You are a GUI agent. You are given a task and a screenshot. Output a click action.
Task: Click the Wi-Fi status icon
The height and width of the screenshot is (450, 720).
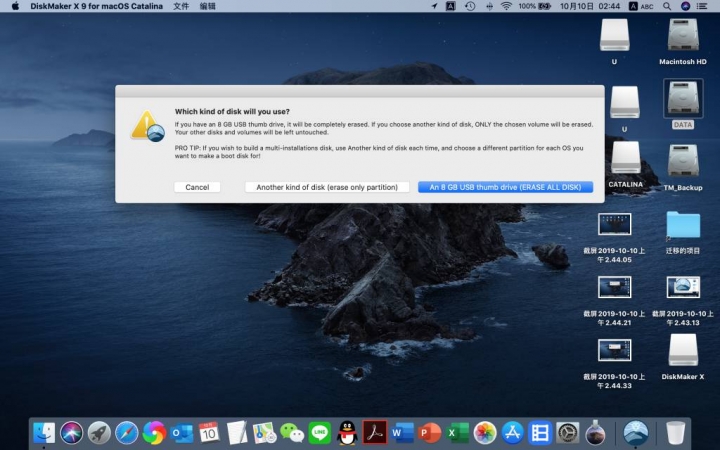point(506,6)
